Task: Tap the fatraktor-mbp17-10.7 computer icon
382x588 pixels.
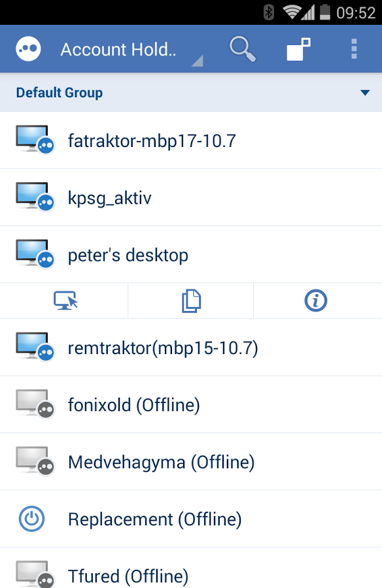Action: point(35,140)
